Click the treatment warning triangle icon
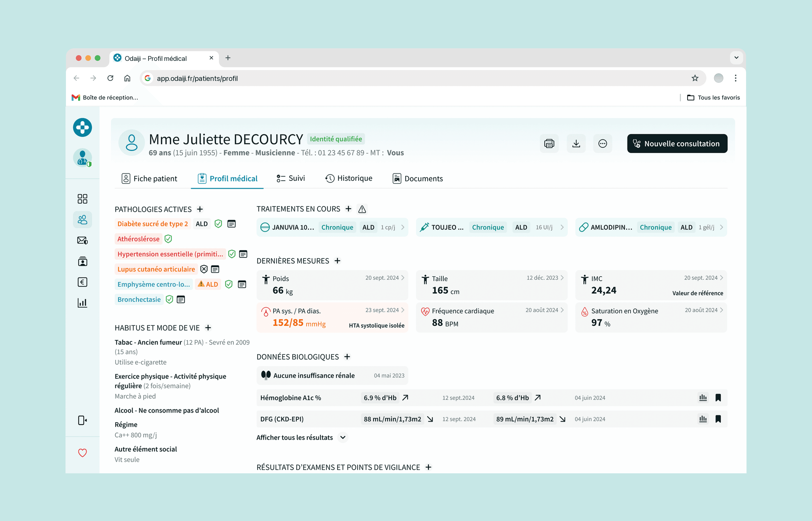812x521 pixels. (x=362, y=209)
